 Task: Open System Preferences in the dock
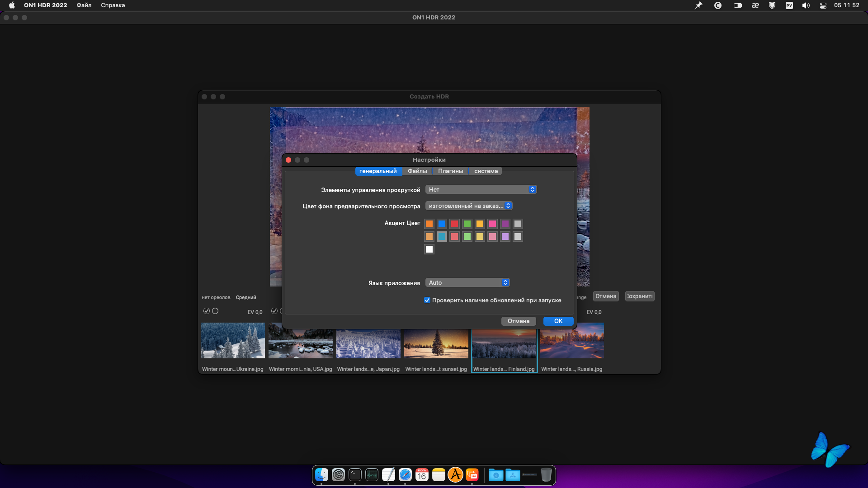[x=338, y=475]
